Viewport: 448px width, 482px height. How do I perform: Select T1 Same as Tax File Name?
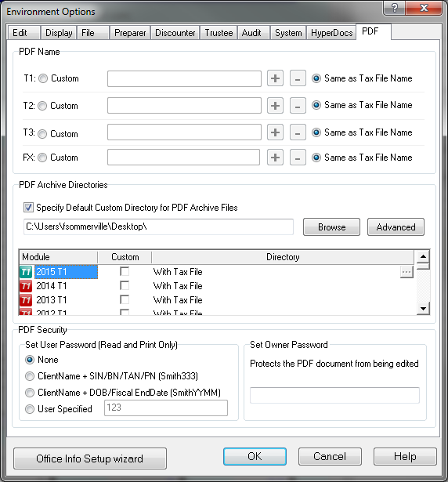click(316, 78)
